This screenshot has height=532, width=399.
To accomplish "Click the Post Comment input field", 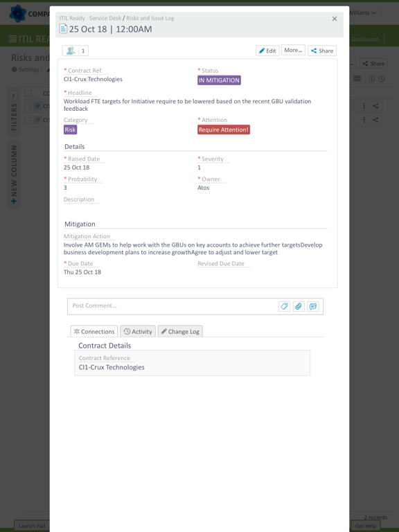I will 173,306.
